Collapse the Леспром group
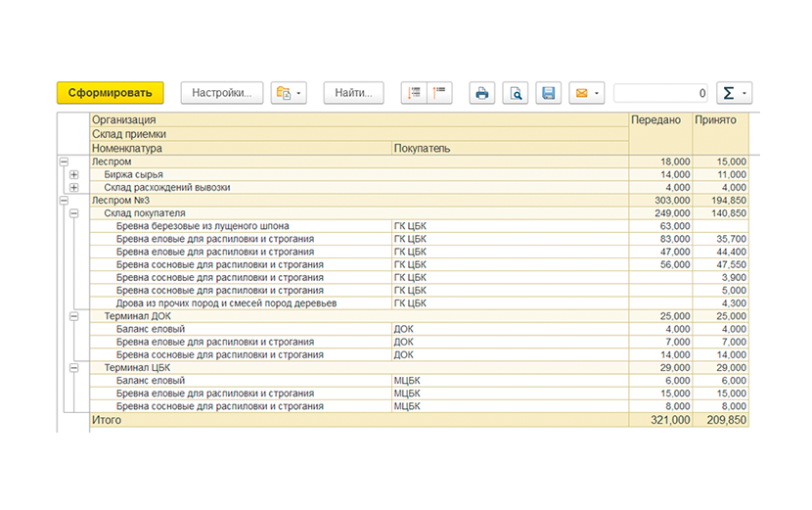The height and width of the screenshot is (510, 812). 64,162
